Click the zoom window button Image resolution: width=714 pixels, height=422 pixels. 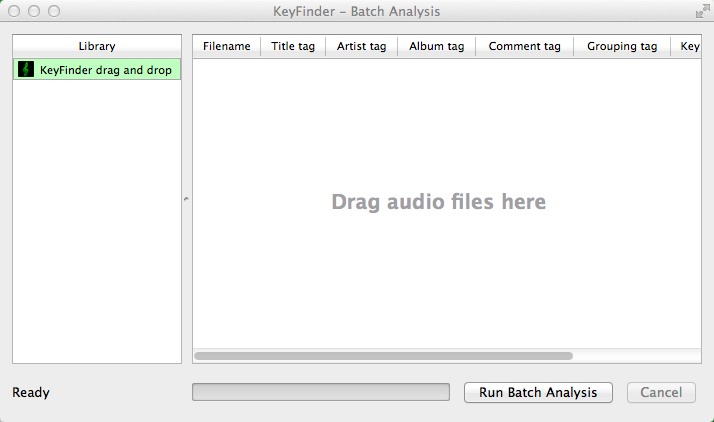point(54,11)
